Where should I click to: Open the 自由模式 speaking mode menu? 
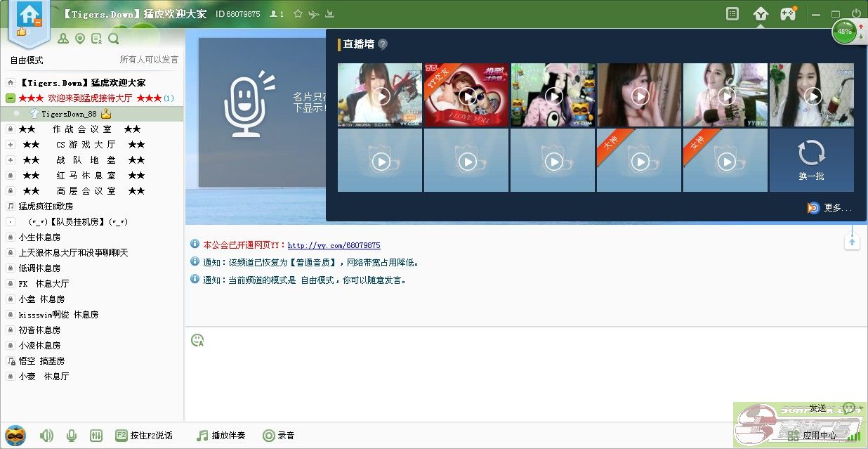click(27, 60)
